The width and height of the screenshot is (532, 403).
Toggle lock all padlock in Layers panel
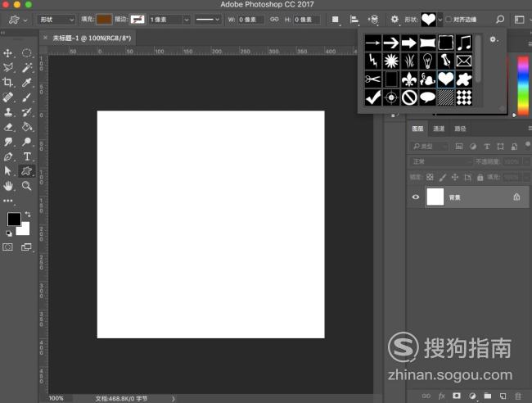pyautogui.click(x=480, y=177)
